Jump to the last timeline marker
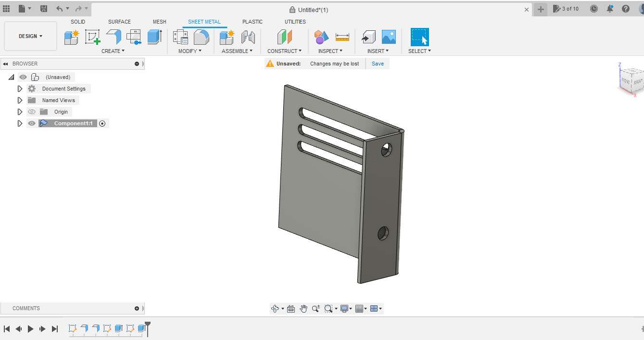 tap(54, 328)
